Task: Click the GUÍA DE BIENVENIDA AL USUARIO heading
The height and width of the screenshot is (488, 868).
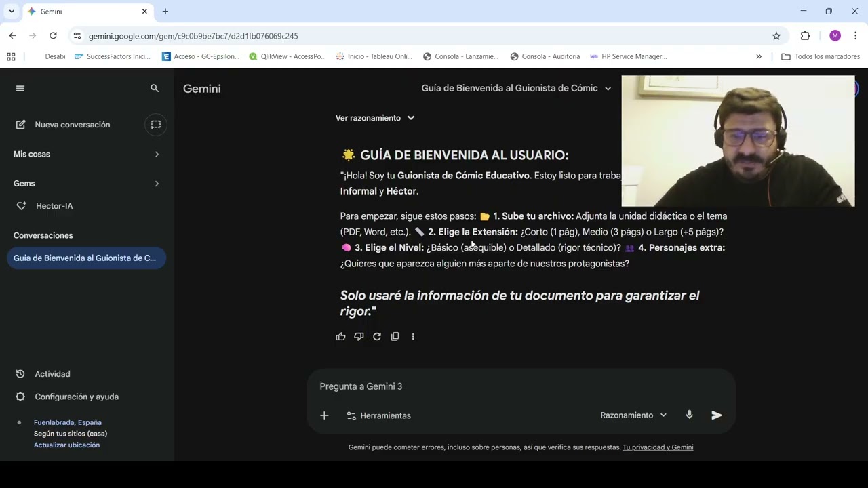Action: pyautogui.click(x=455, y=155)
